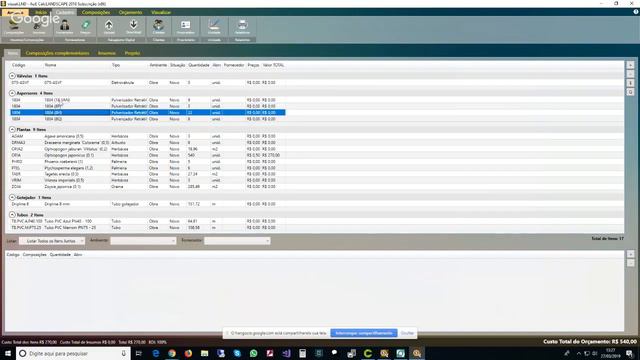Select the 075-ASVF valve row
Image resolution: width=640 pixels, height=360 pixels.
[x=148, y=82]
